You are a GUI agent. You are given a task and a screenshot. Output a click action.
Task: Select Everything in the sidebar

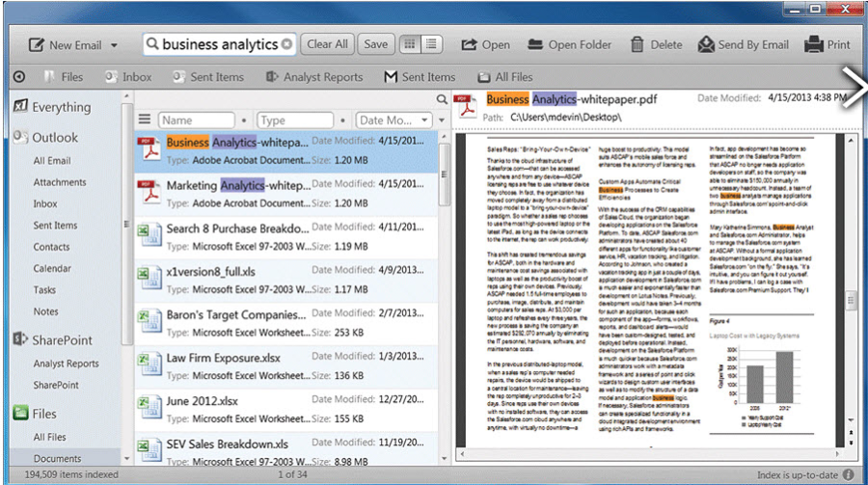click(x=53, y=107)
